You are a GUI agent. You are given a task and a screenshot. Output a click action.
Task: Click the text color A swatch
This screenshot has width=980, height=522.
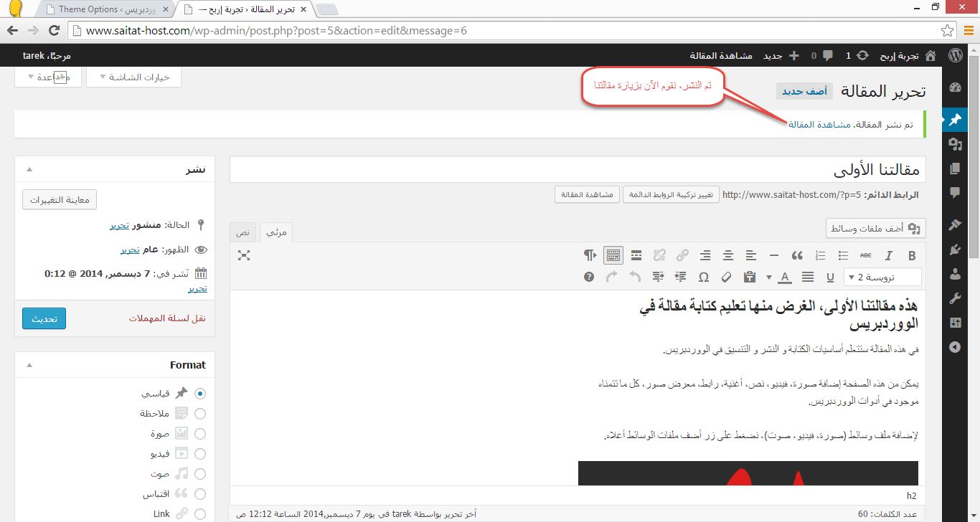(784, 277)
